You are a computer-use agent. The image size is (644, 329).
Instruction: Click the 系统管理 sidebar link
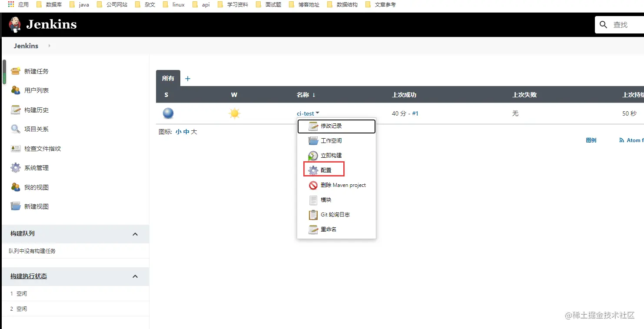(x=37, y=168)
